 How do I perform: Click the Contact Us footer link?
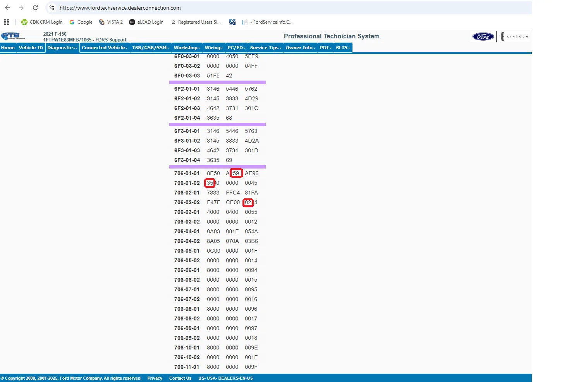click(x=180, y=378)
